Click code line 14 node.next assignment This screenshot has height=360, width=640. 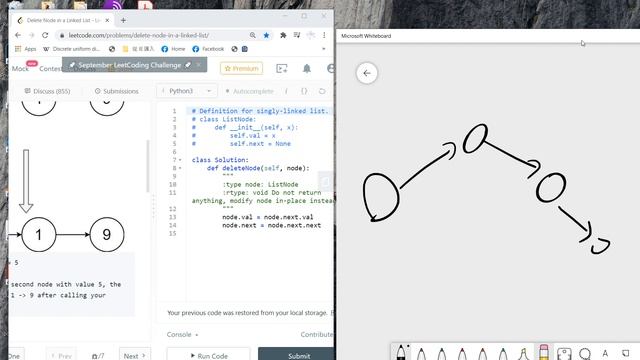271,225
